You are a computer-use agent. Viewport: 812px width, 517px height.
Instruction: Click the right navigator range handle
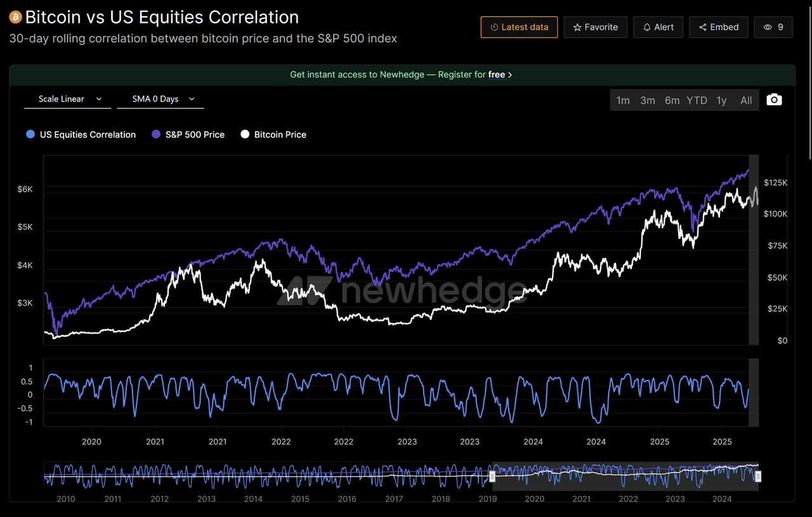757,476
